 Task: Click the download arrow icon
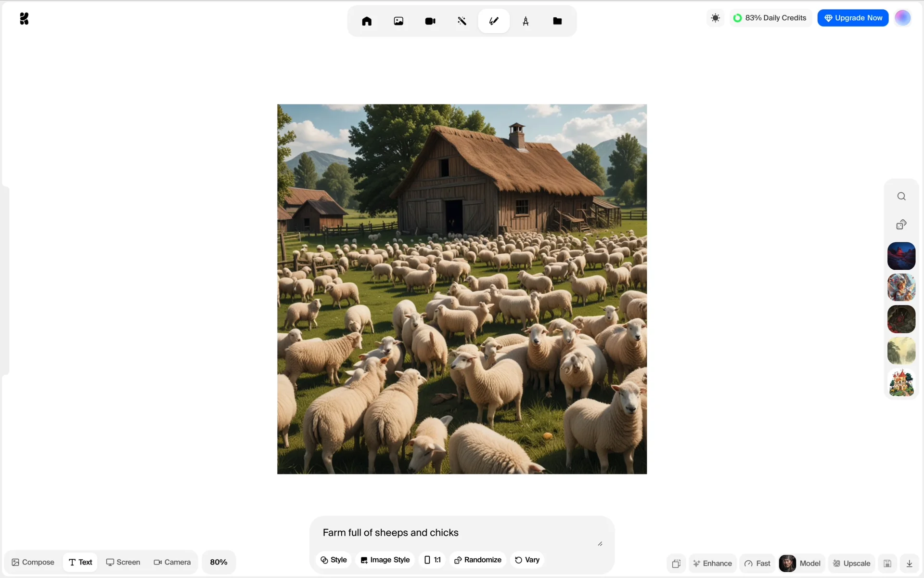909,563
